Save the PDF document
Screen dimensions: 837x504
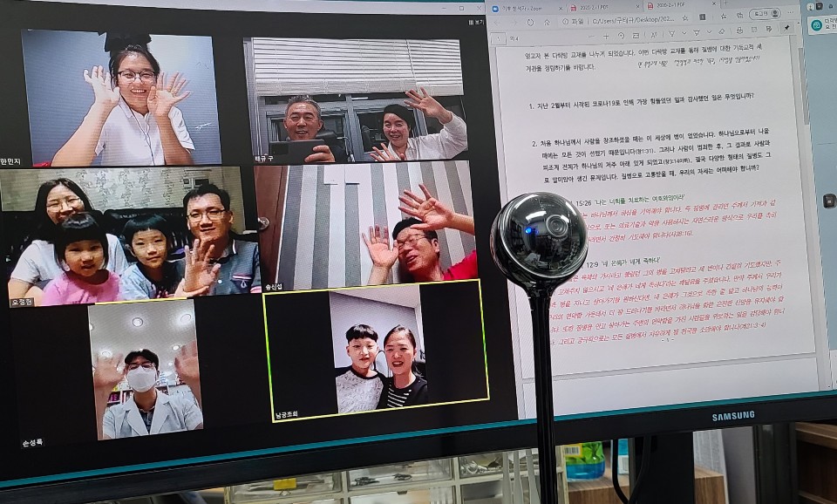[x=753, y=30]
